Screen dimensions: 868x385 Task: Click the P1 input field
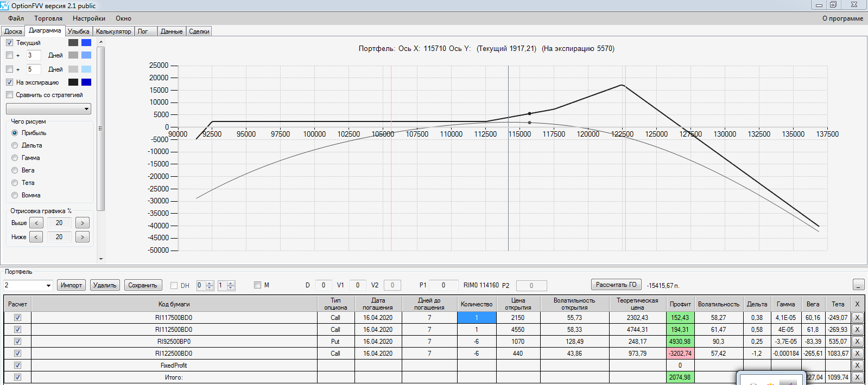443,285
